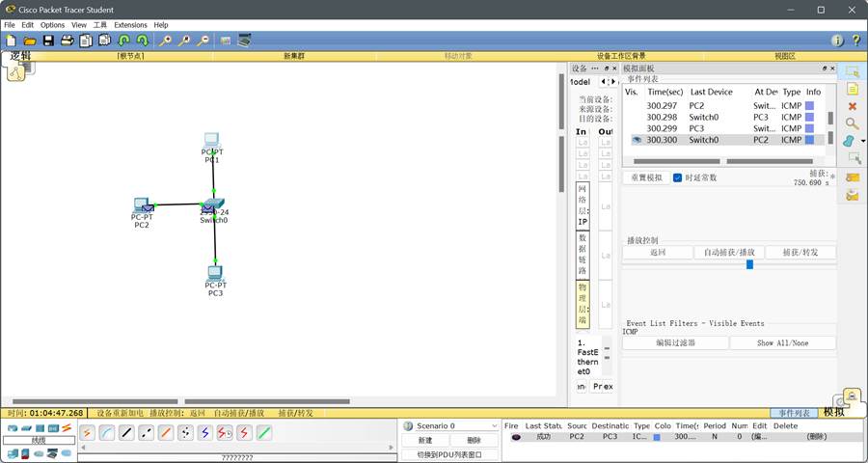The height and width of the screenshot is (463, 868).
Task: Choose the orange fiber cable
Action: 166,433
